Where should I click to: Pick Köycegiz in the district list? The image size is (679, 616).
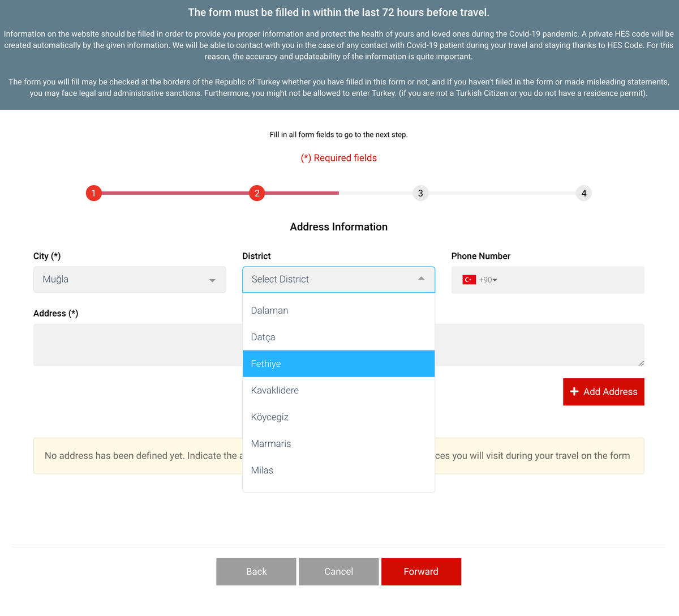(x=338, y=417)
